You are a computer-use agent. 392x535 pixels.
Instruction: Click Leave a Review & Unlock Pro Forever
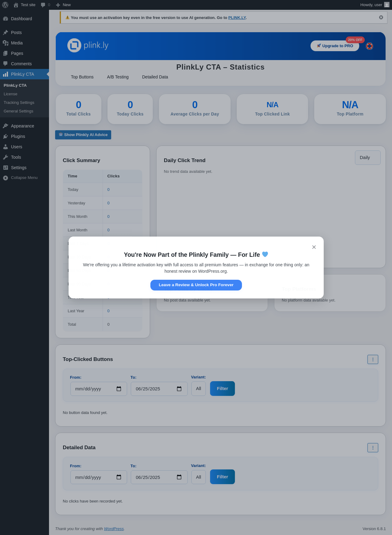pyautogui.click(x=196, y=285)
